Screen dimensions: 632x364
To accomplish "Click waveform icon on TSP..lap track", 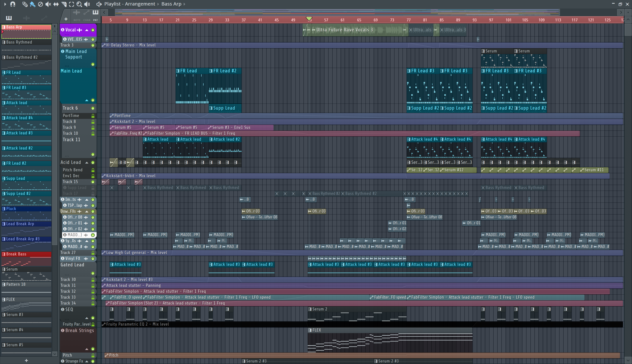I will (86, 205).
